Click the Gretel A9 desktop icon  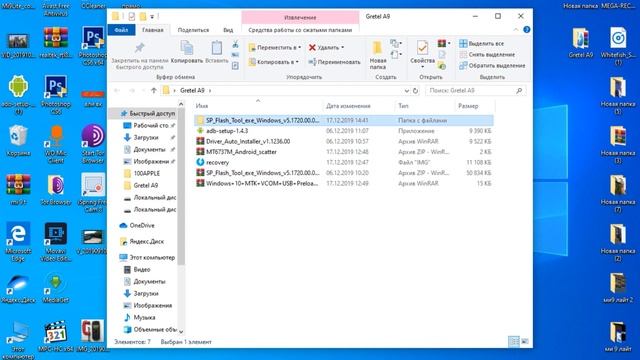point(580,43)
